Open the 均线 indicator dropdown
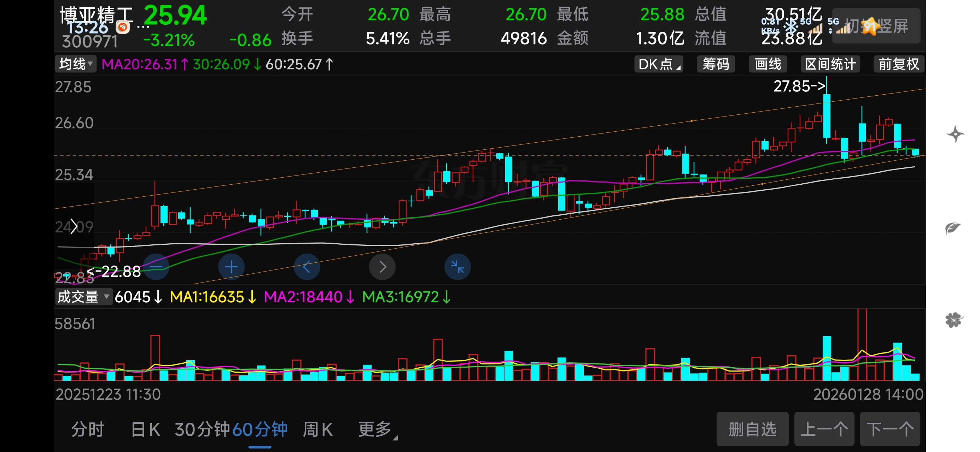The image size is (980, 452). (76, 64)
